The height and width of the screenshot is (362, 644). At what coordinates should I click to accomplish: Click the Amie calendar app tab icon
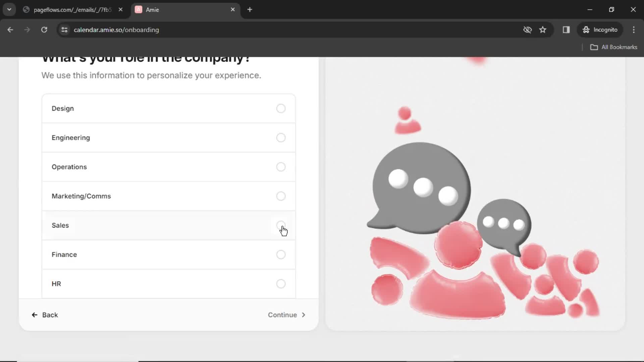139,10
